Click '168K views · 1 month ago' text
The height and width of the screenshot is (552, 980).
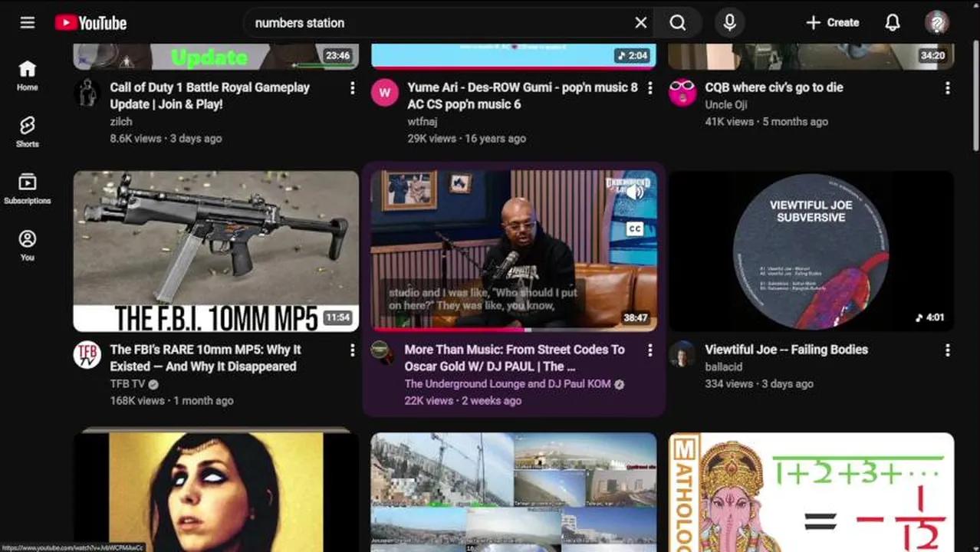coord(172,400)
